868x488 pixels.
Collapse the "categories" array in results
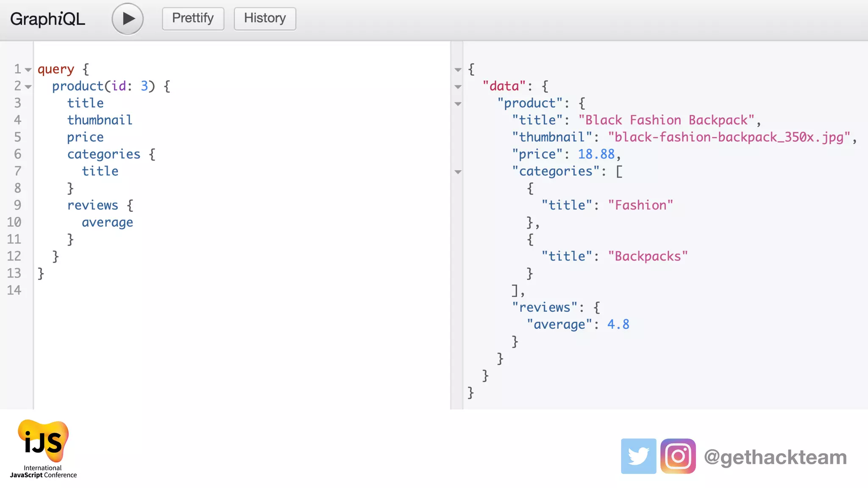(x=458, y=172)
